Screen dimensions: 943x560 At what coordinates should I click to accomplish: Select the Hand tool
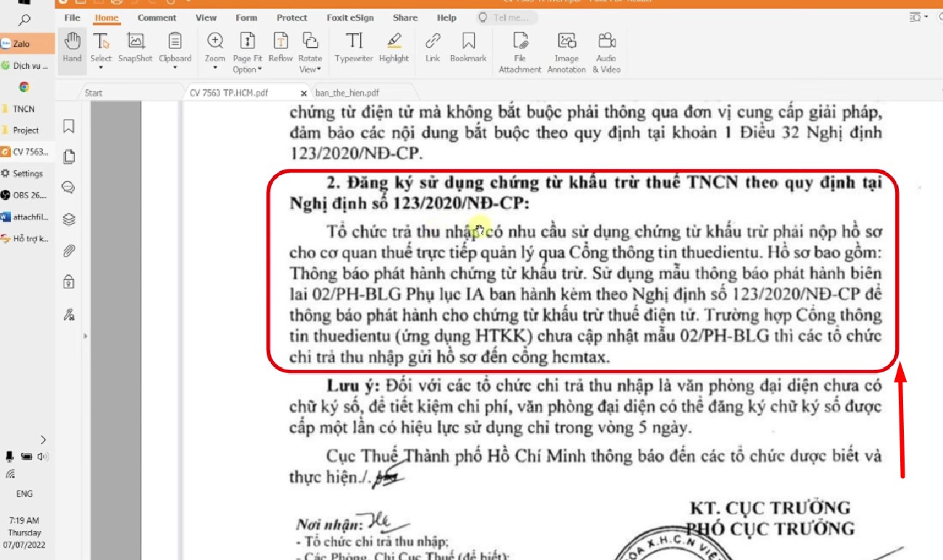point(72,46)
